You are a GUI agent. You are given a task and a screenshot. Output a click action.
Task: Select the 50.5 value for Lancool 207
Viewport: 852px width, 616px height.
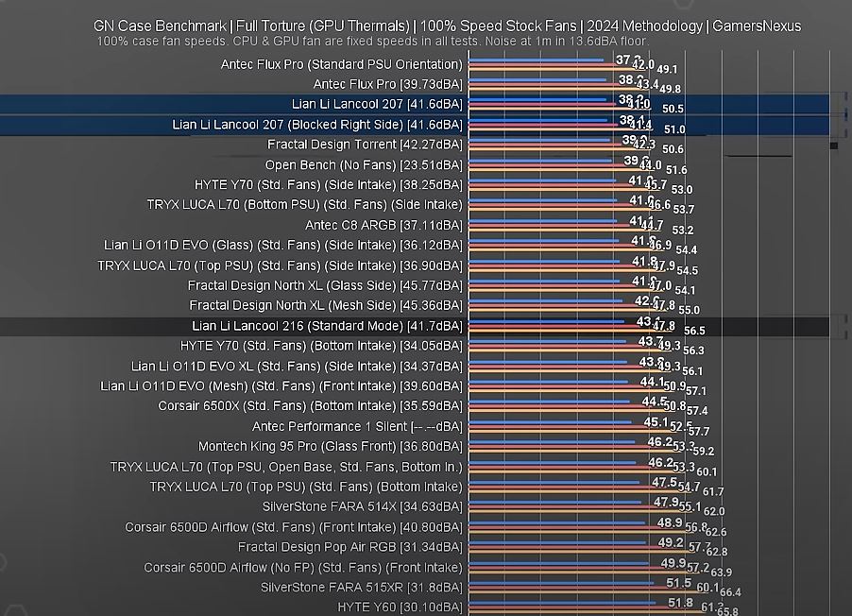[x=673, y=110]
